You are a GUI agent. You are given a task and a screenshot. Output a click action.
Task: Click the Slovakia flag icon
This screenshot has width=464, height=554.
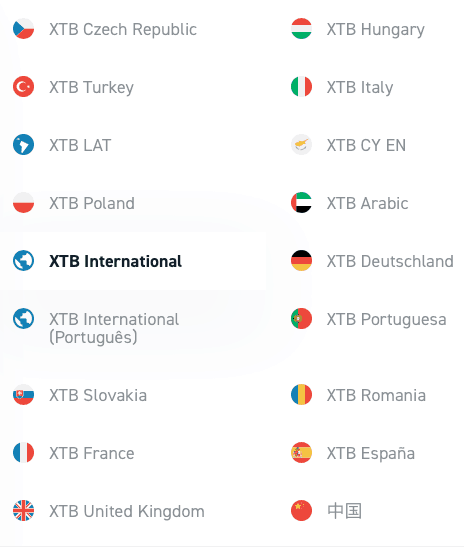point(23,394)
